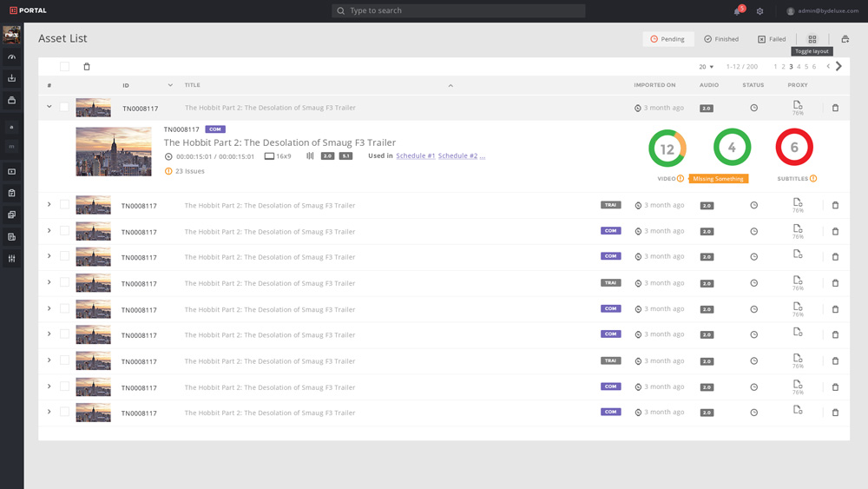Go to page 4 in pagination

point(799,67)
